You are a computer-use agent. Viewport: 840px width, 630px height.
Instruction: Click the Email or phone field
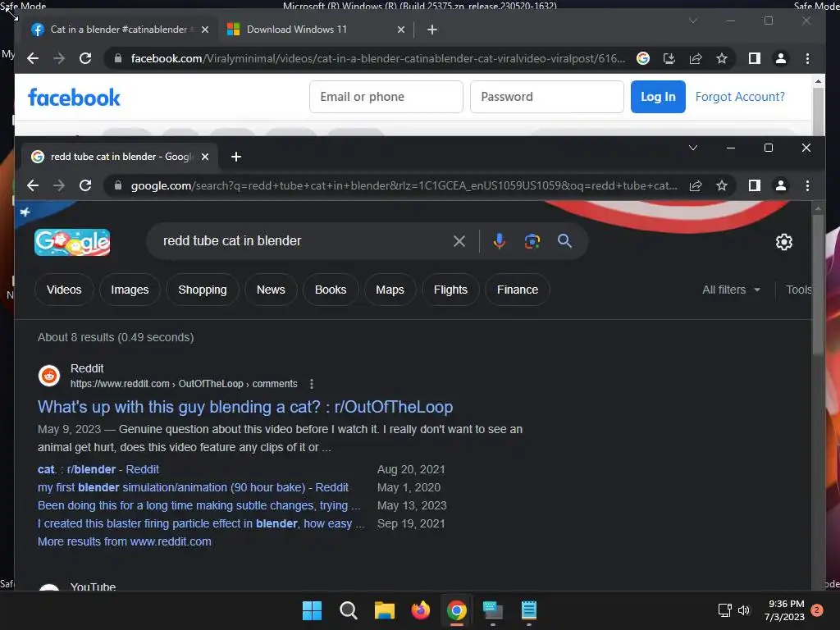tap(386, 97)
